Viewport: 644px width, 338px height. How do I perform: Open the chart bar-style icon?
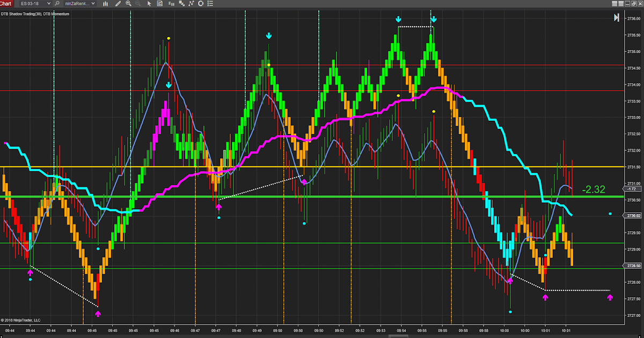point(106,4)
